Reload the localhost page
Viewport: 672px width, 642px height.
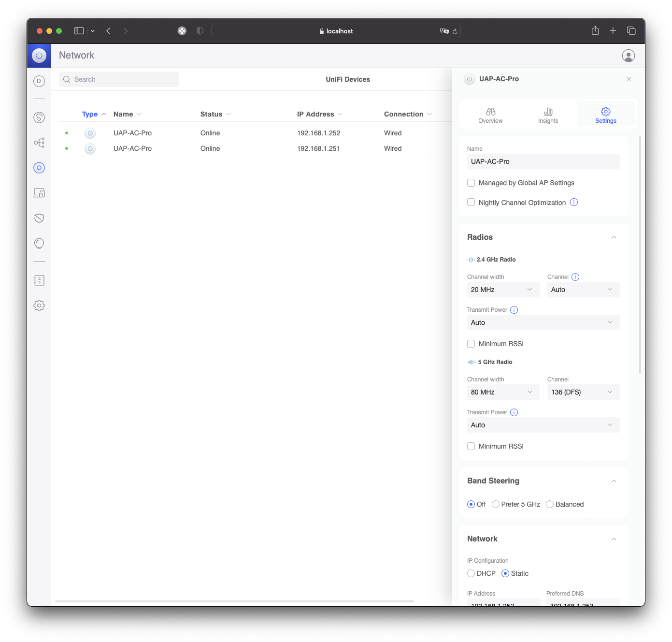point(455,31)
